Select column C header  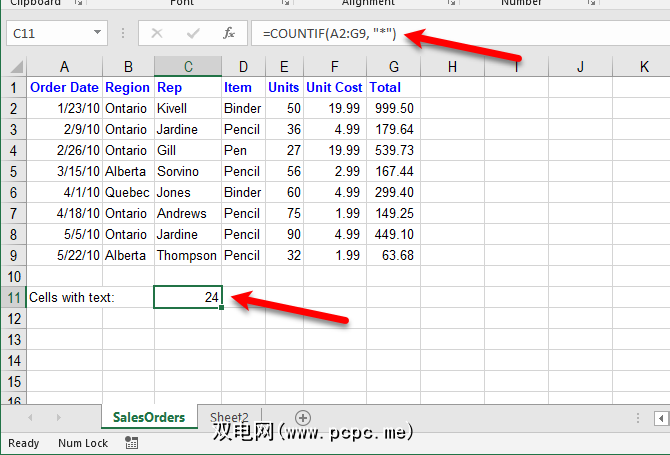(x=188, y=67)
